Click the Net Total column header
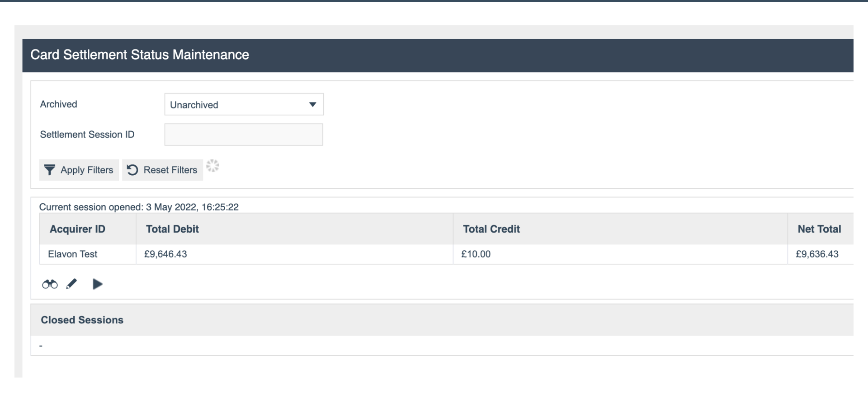The width and height of the screenshot is (868, 420). [x=819, y=229]
